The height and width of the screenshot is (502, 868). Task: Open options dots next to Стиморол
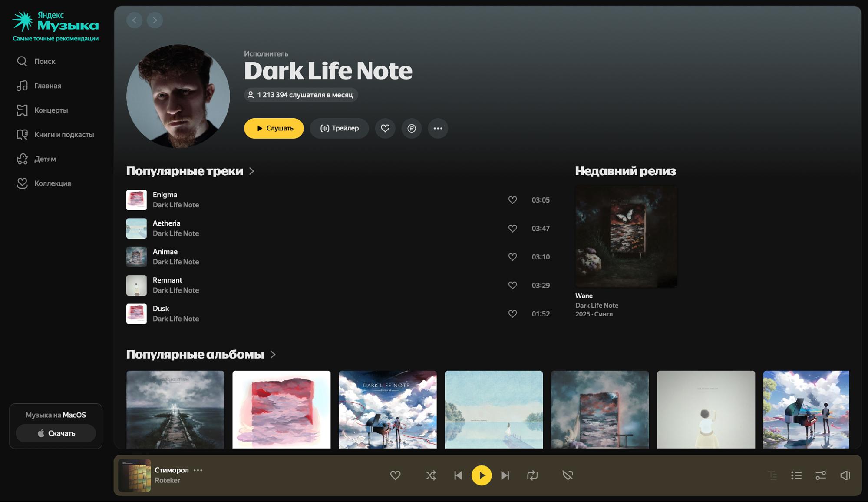click(x=198, y=470)
